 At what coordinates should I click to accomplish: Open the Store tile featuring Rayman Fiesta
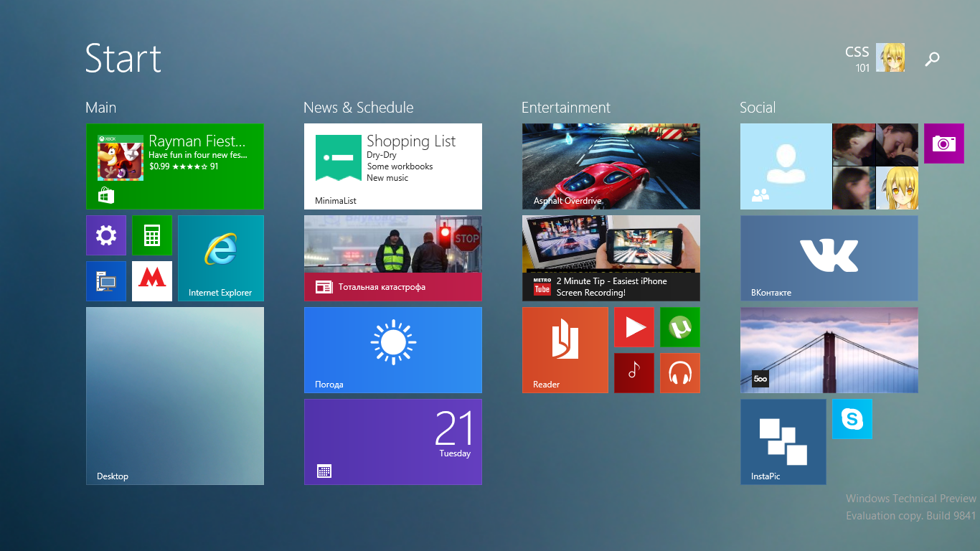click(175, 166)
